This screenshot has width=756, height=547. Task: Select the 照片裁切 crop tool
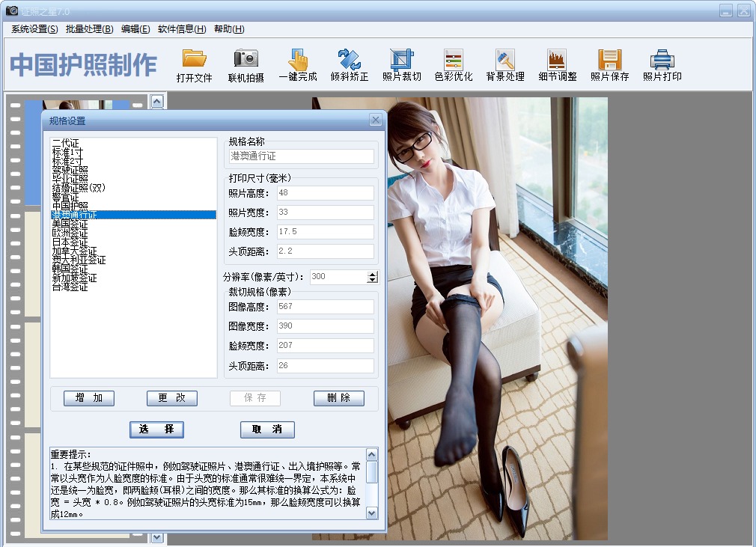coord(402,59)
